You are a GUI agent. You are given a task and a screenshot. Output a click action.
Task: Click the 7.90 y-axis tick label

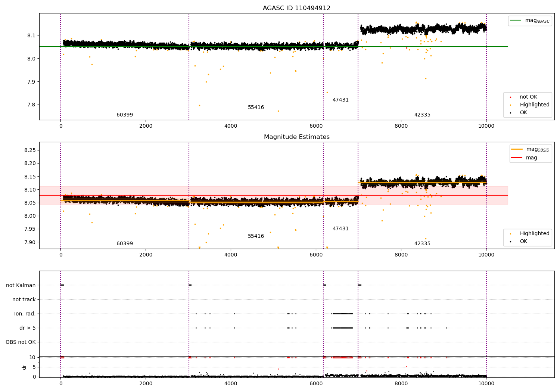[x=30, y=242]
